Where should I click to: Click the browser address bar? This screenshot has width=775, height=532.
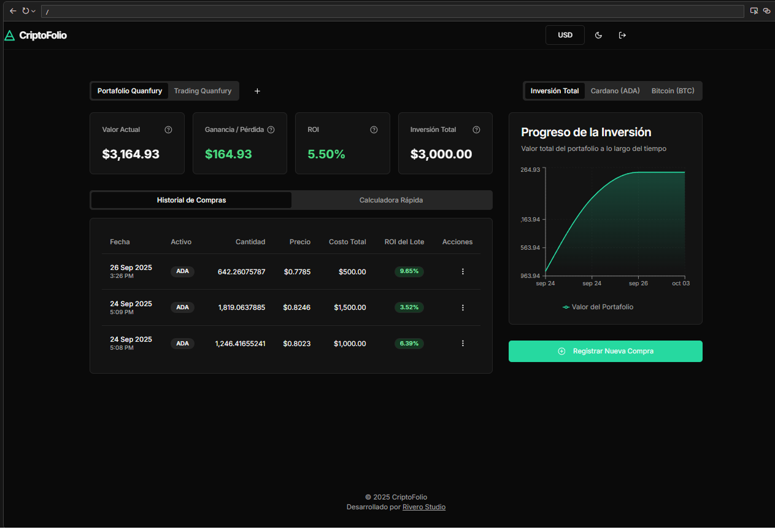[393, 12]
